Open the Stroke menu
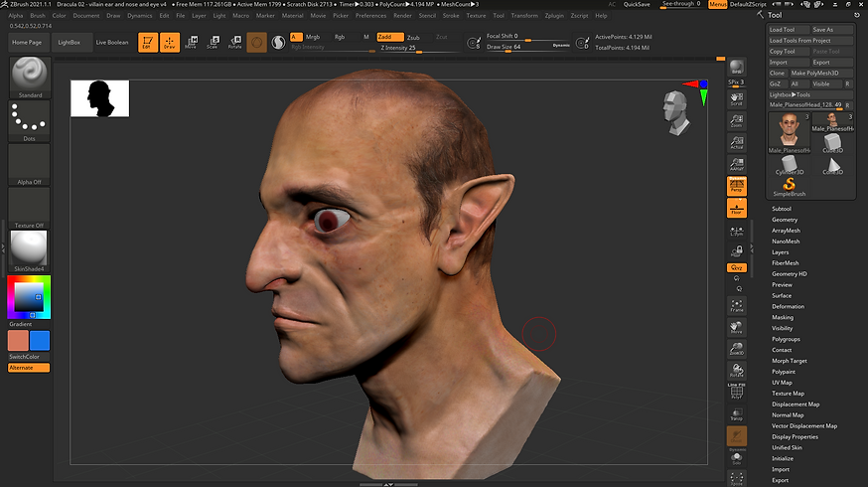The image size is (868, 487). click(451, 16)
